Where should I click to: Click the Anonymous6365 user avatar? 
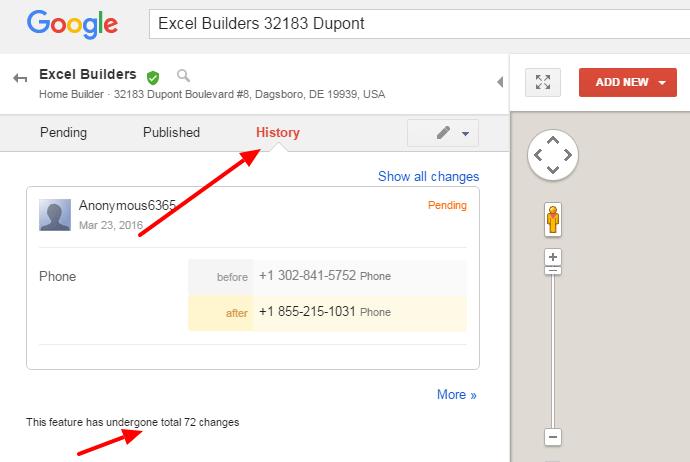point(55,215)
